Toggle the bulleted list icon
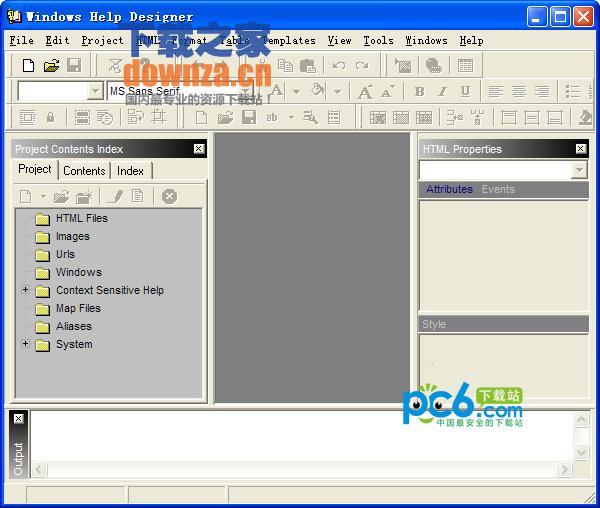Viewport: 600px width, 508px height. [573, 91]
